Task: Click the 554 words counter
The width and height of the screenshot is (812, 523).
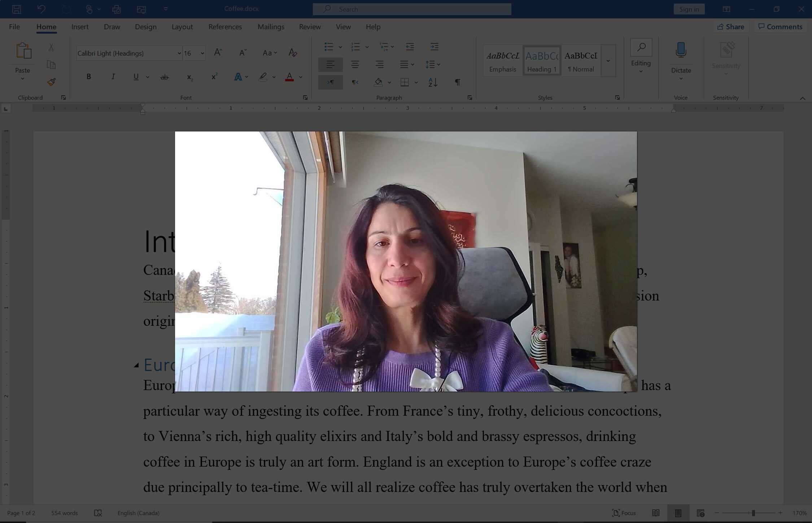Action: point(64,513)
